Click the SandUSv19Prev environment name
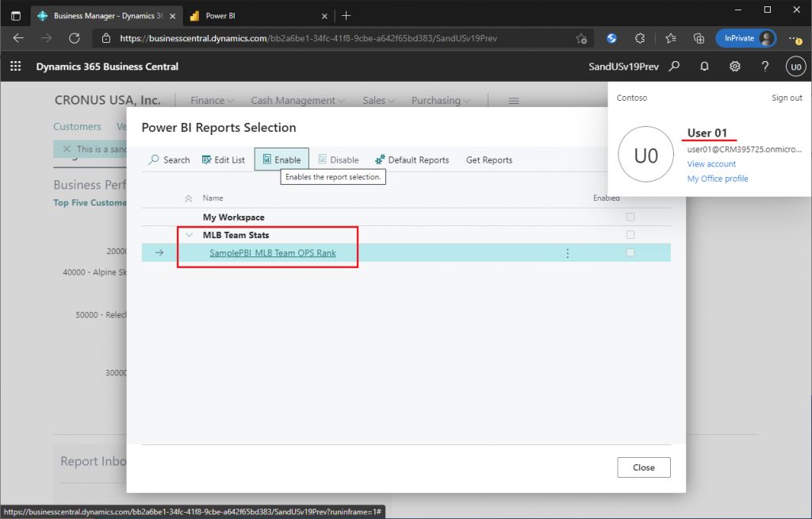The image size is (812, 519). 623,67
